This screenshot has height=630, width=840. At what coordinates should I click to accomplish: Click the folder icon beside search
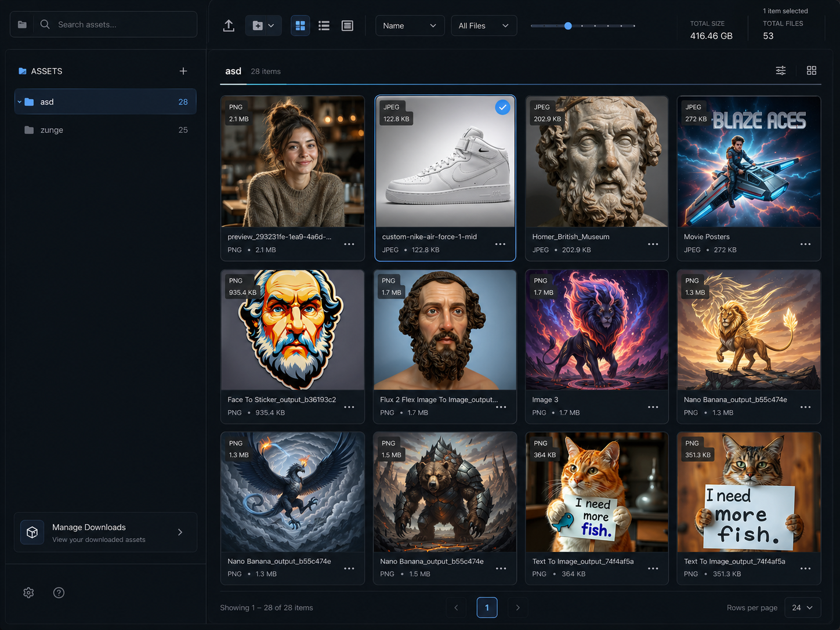tap(22, 24)
